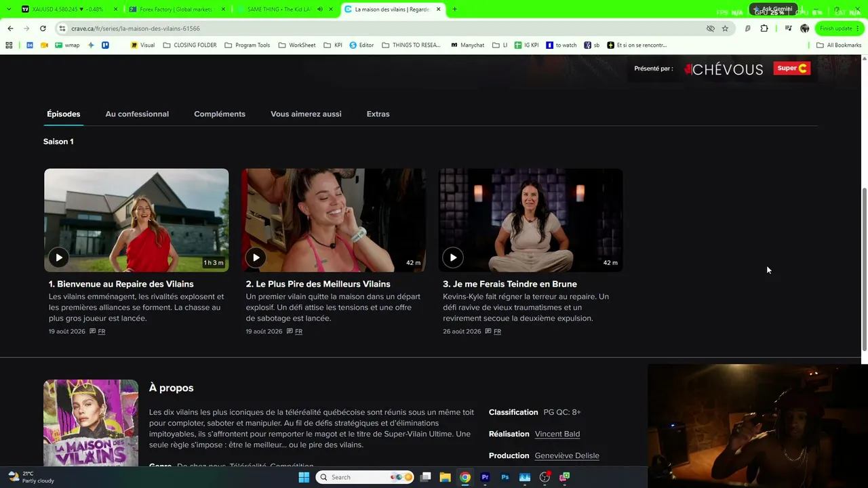The height and width of the screenshot is (488, 868).
Task: Play episode 3 Je me Ferais Teindre en Brune
Action: tap(453, 258)
